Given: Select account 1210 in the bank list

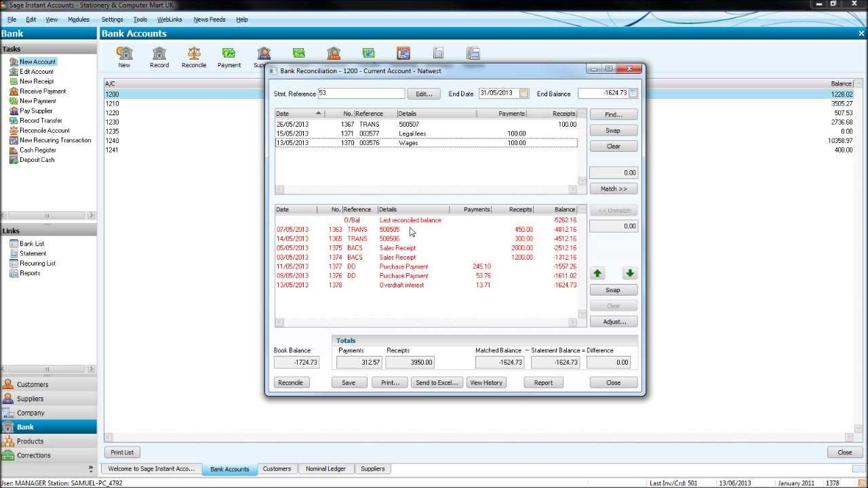Looking at the screenshot, I should (x=479, y=104).
